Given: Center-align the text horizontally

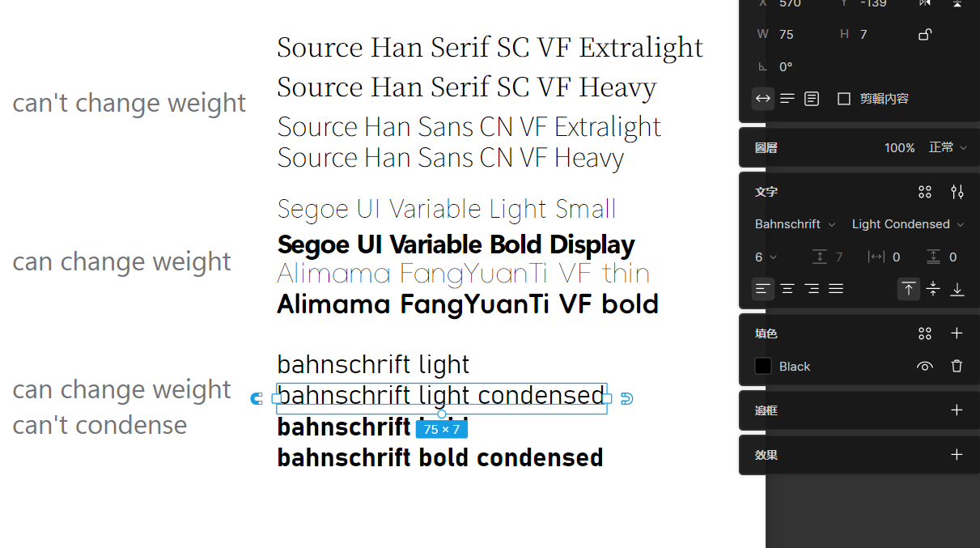Looking at the screenshot, I should [787, 289].
